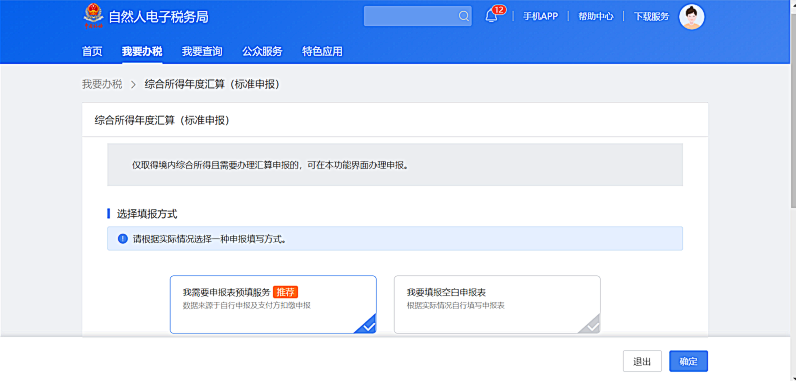The width and height of the screenshot is (796, 381).
Task: Open the 特色应用 tab
Action: [322, 51]
